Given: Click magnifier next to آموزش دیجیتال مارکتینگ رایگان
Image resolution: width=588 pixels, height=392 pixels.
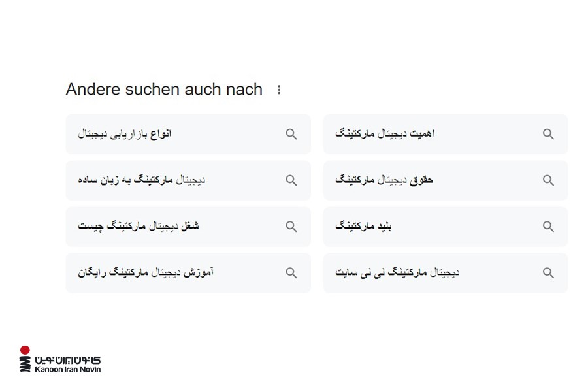Looking at the screenshot, I should 291,273.
